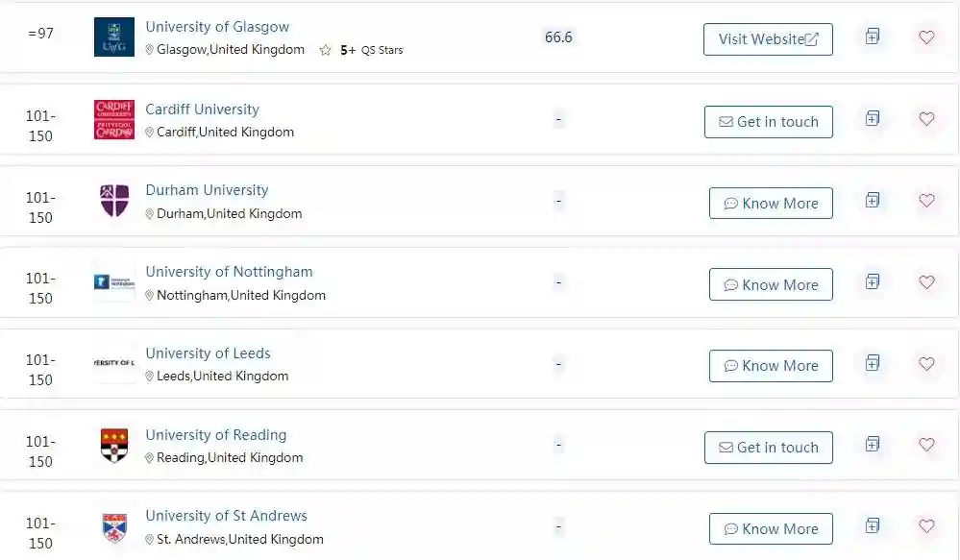Add University of Nottingham to compare
Viewport: 960px width, 560px height.
[x=872, y=282]
